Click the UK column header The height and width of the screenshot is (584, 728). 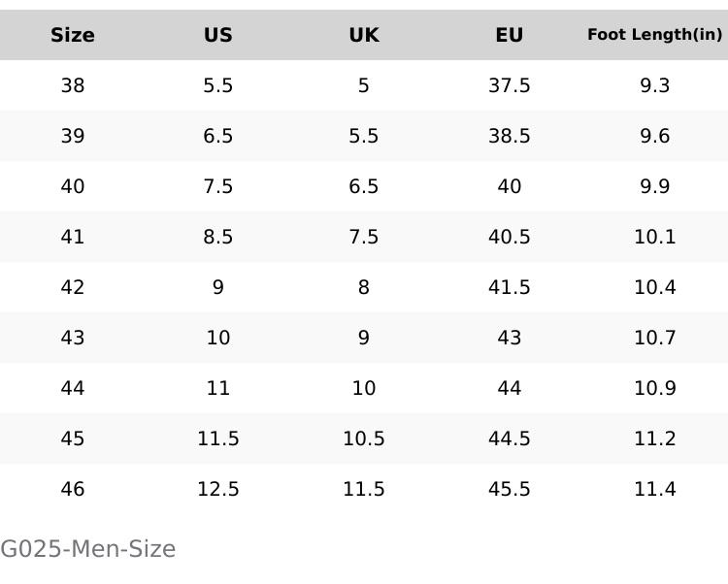point(364,35)
